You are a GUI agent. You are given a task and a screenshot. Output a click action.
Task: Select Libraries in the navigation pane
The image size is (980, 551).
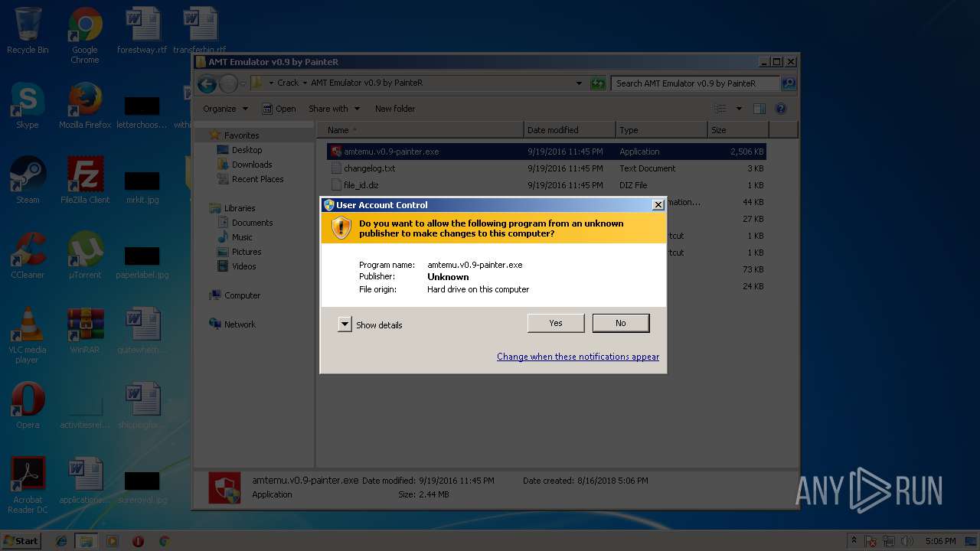click(240, 208)
